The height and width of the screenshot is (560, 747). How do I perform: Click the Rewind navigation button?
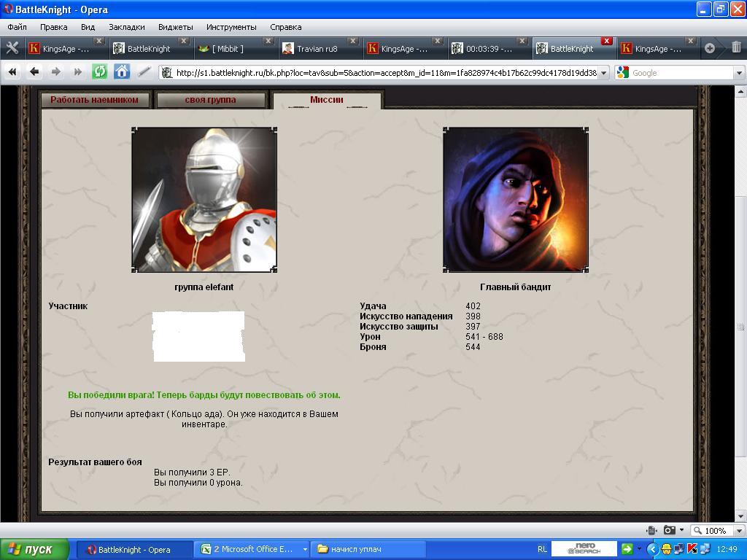pyautogui.click(x=12, y=72)
